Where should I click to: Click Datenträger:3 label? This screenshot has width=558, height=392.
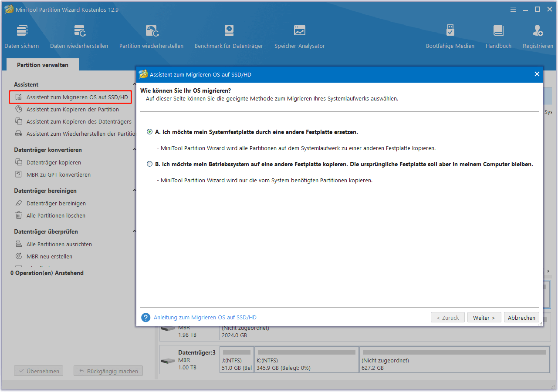(197, 352)
